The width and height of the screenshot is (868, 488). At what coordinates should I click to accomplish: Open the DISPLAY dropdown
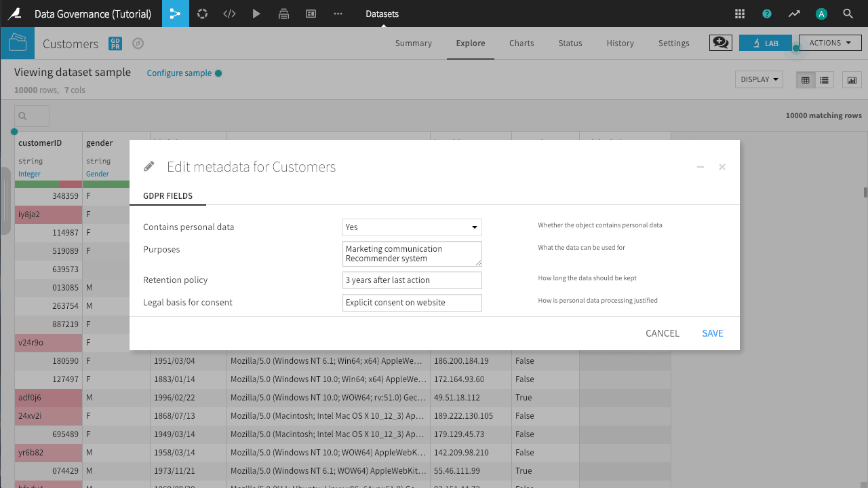click(x=758, y=79)
